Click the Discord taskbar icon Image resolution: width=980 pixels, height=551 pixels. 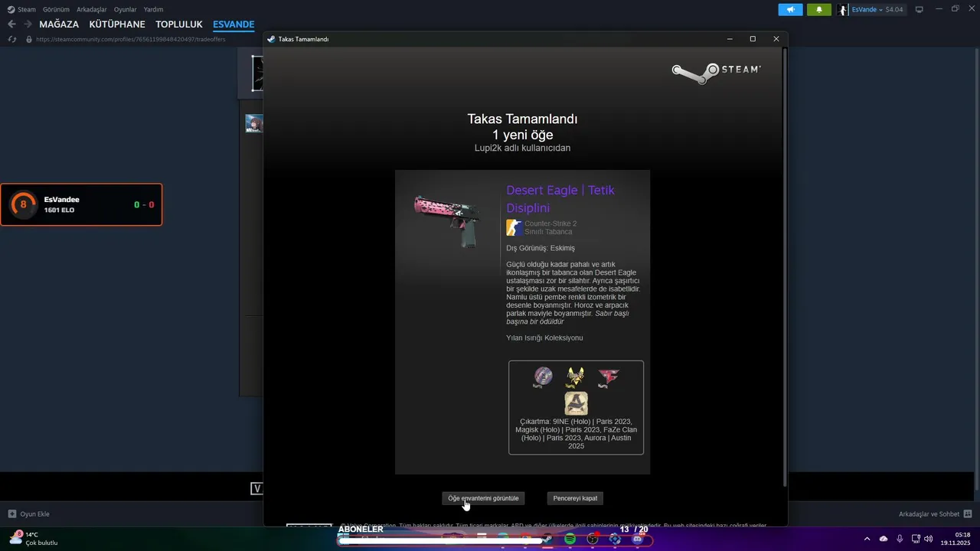(637, 539)
